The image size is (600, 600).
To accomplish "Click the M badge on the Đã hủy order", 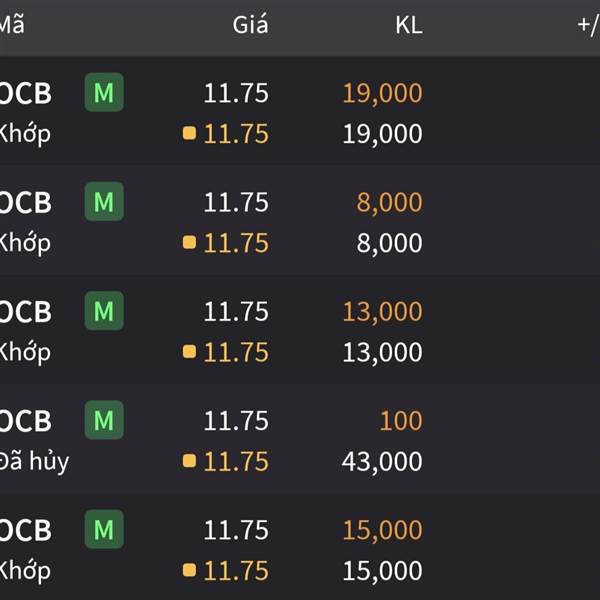I will click(x=104, y=420).
